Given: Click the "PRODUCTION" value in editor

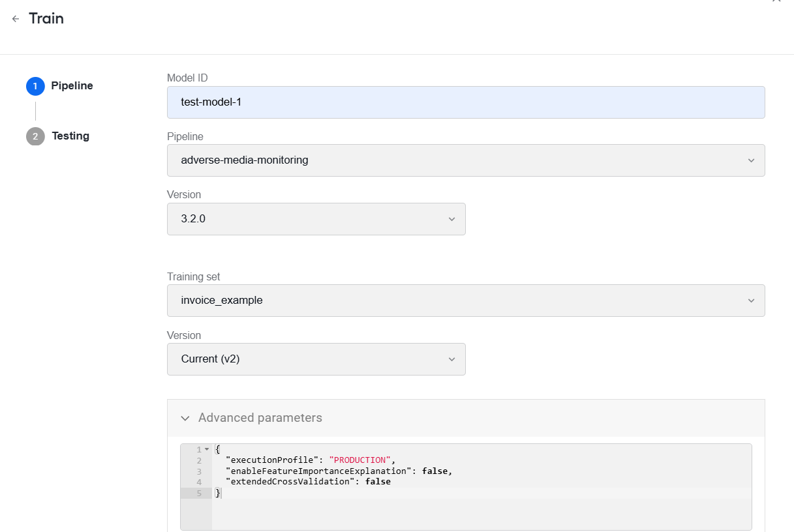Looking at the screenshot, I should click(359, 460).
